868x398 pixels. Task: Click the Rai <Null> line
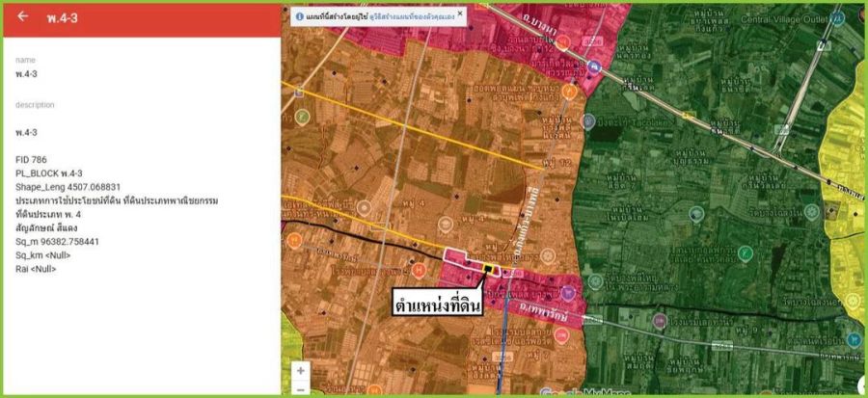pyautogui.click(x=36, y=269)
